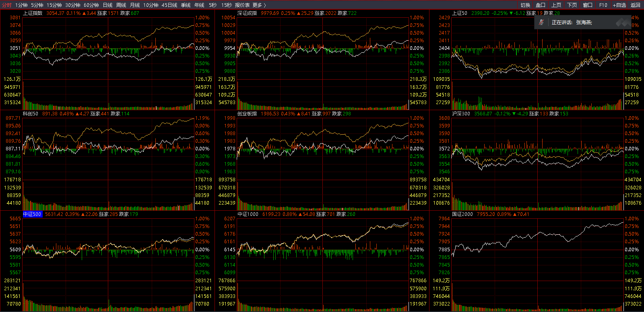Viewport: 644px width, 312px height.
Task: Open the 窗口 window menu
Action: pos(588,5)
